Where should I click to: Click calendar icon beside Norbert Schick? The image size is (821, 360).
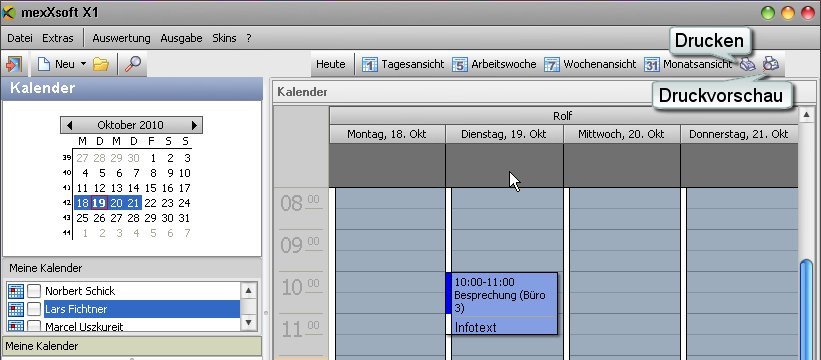[16, 291]
